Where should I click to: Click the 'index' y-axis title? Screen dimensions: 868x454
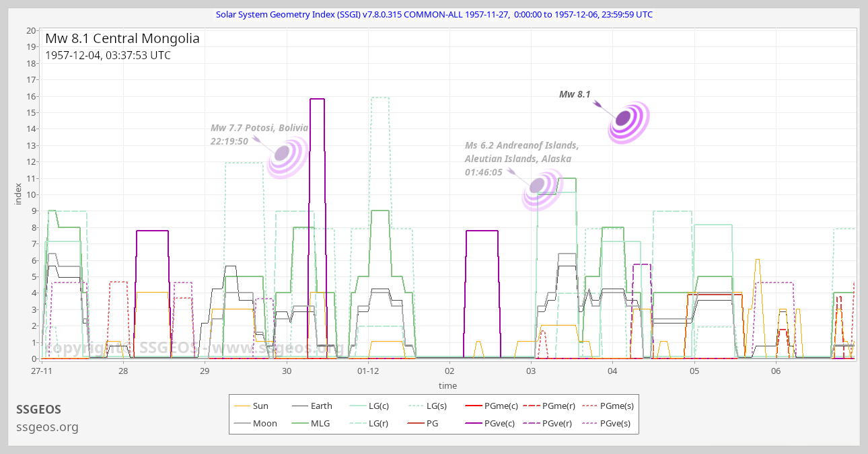click(x=19, y=194)
